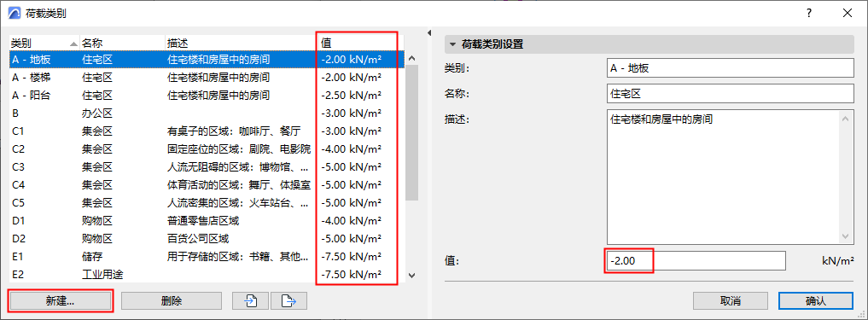Select the A - 地板 row
Viewport: 868px width, 320px height.
pos(207,59)
